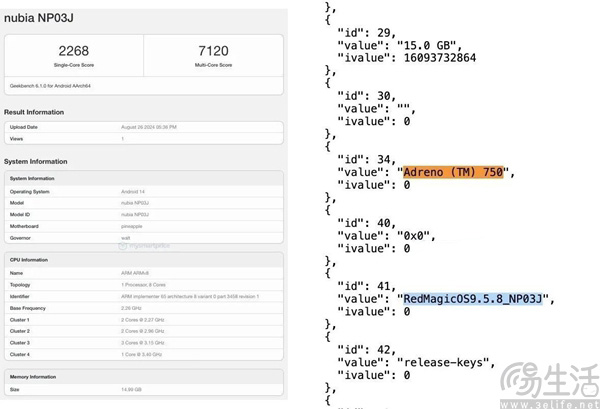Viewport: 600px width, 409px height.
Task: Click the JSON line "id": 34
Action: pyautogui.click(x=367, y=160)
